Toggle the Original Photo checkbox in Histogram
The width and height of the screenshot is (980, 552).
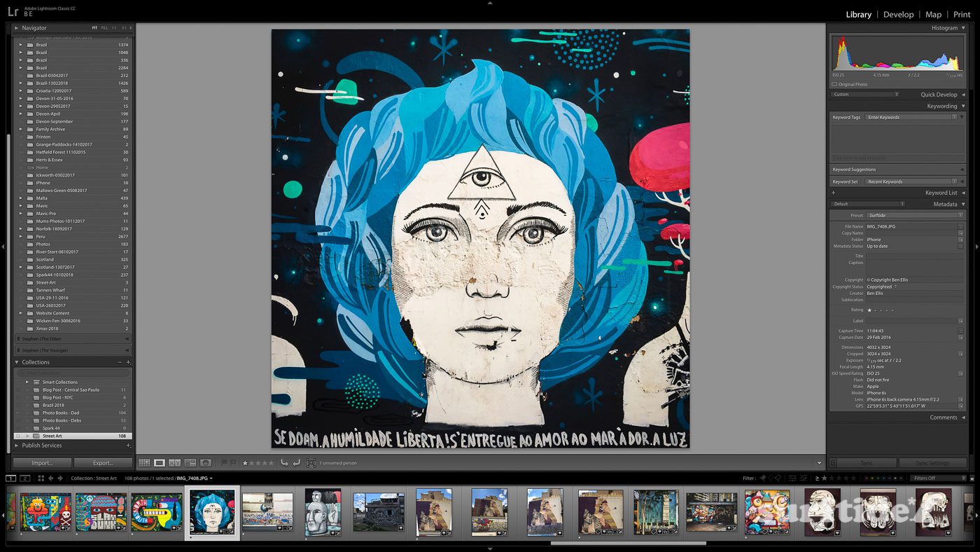click(834, 85)
